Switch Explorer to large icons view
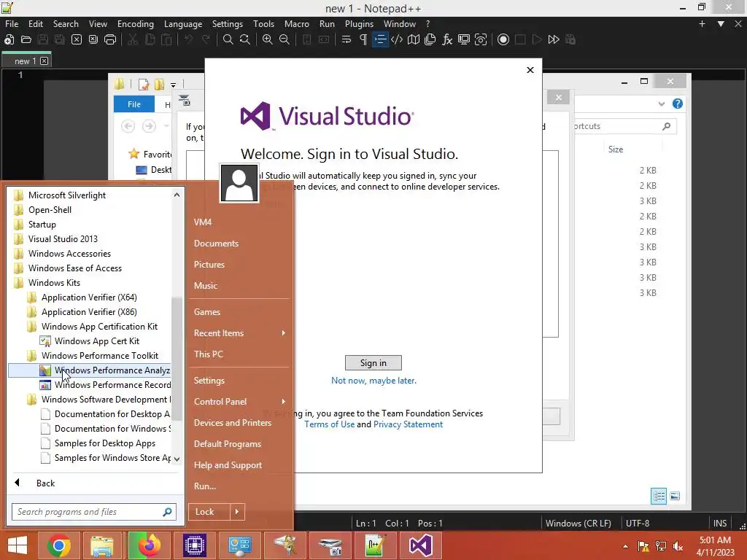This screenshot has height=560, width=747. point(675,496)
